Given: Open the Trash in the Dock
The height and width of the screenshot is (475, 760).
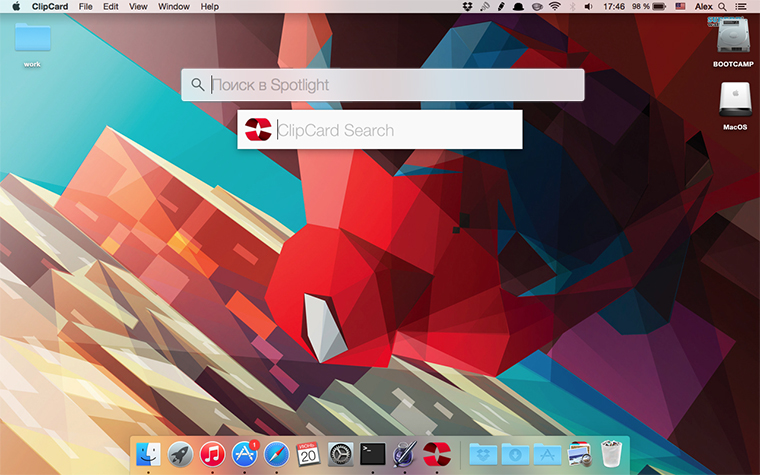Looking at the screenshot, I should point(611,454).
